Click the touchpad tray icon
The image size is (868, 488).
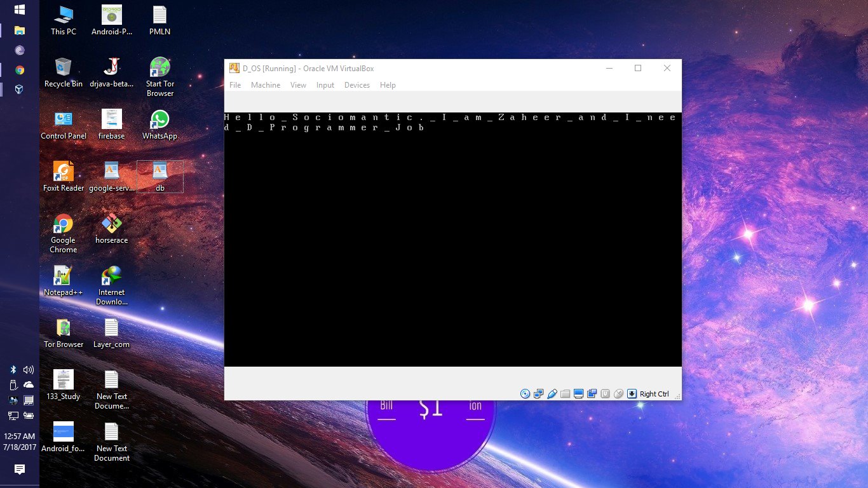[x=29, y=400]
